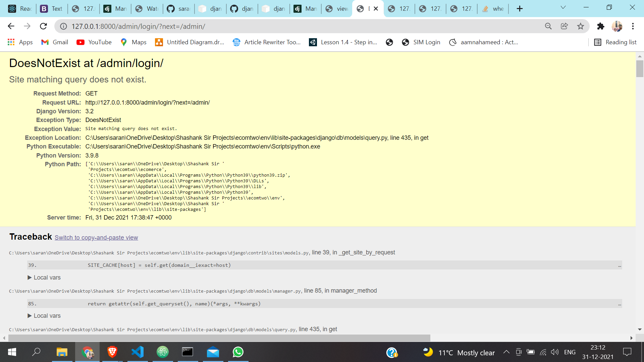Open the Gmail bookmark

tap(55, 42)
